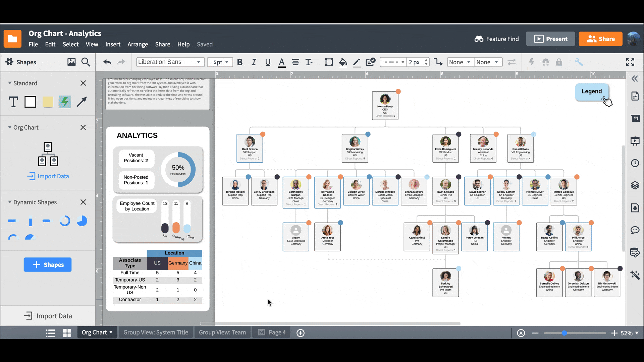644x362 pixels.
Task: Click the Feature Find magnifier icon
Action: click(479, 39)
